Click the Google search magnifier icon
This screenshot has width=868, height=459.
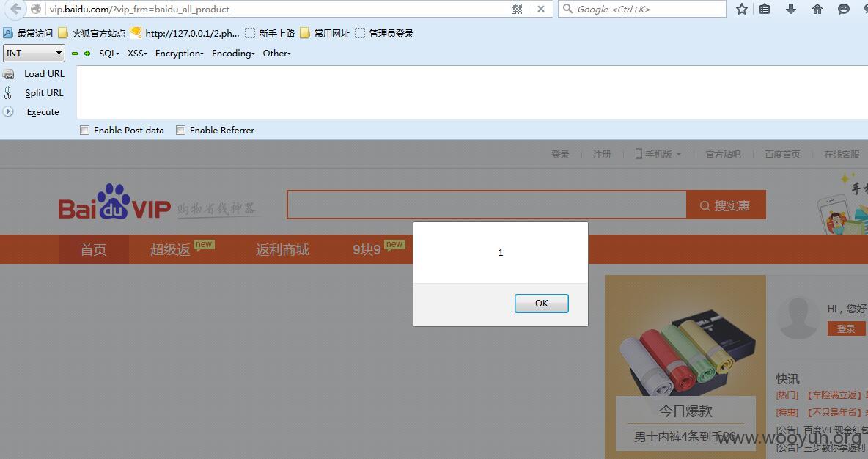point(567,9)
